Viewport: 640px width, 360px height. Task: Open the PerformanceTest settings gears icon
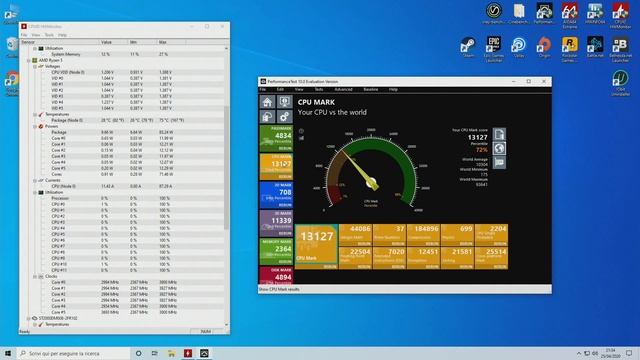pos(284,117)
